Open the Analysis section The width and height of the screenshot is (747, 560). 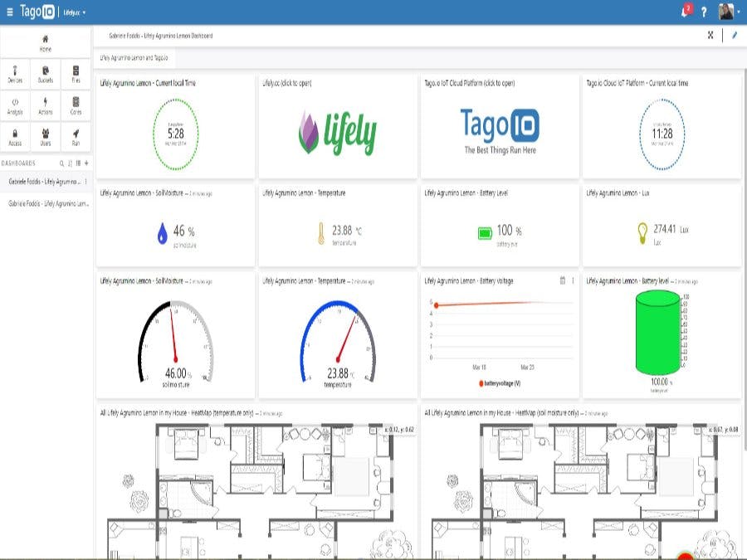pyautogui.click(x=15, y=105)
